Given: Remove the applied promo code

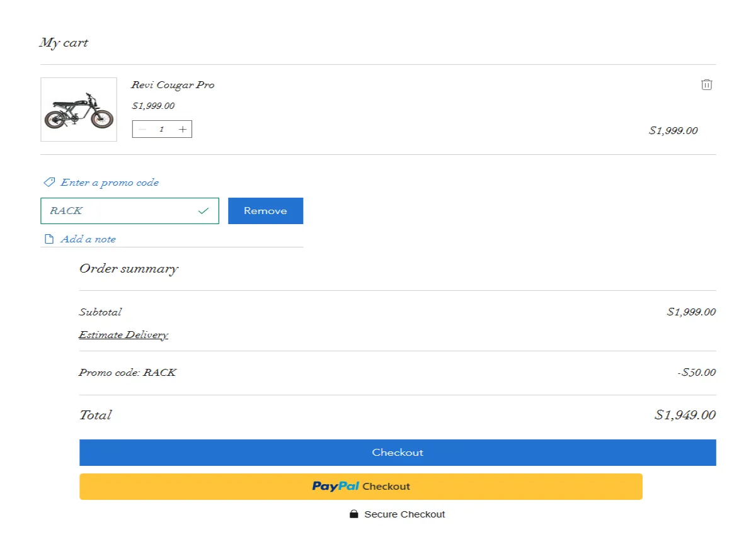Looking at the screenshot, I should point(265,211).
